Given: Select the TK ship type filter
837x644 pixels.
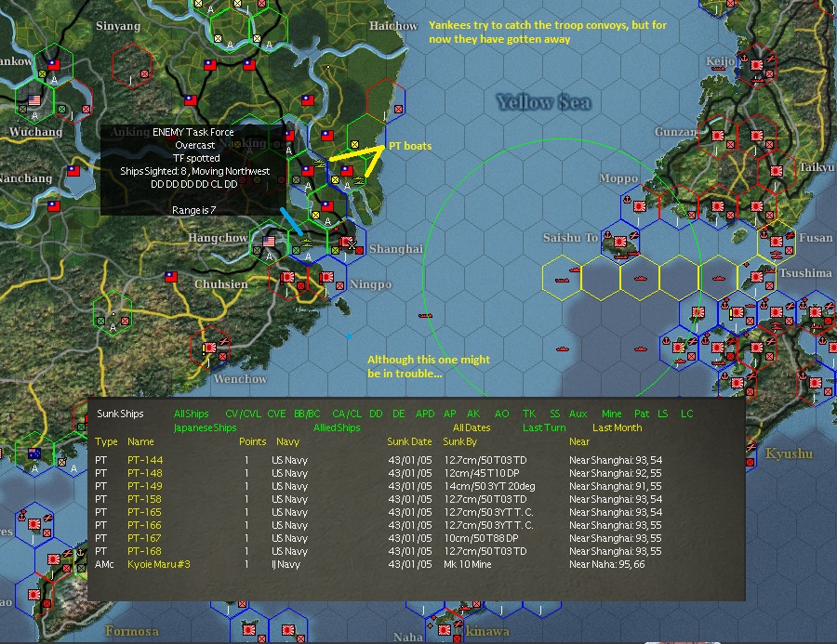Looking at the screenshot, I should 529,414.
